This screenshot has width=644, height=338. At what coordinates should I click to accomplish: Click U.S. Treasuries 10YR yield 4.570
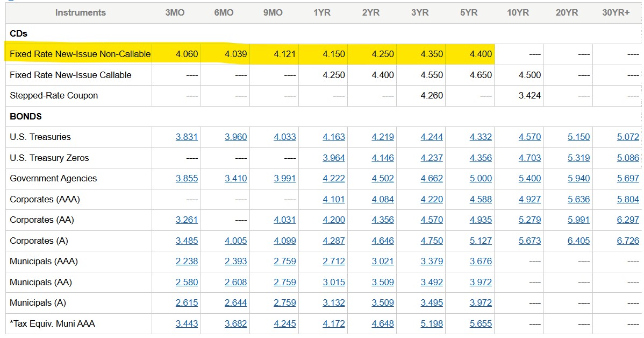pos(530,137)
